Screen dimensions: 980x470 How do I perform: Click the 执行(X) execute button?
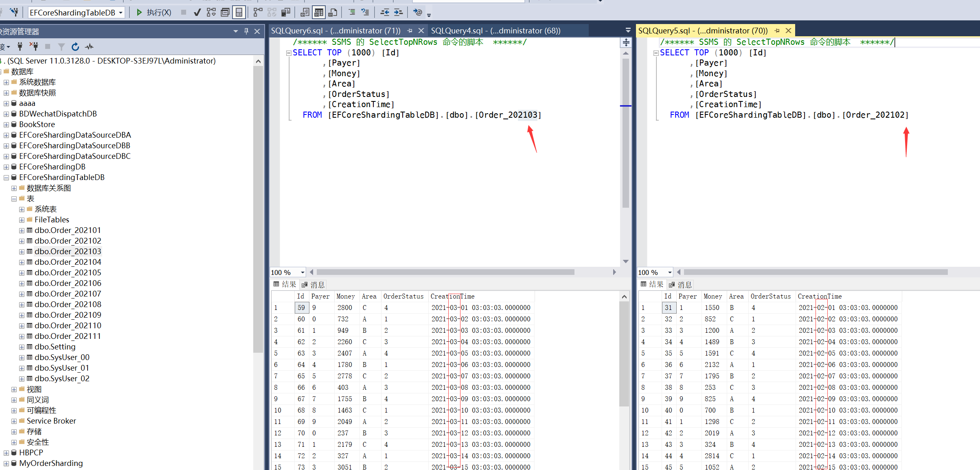[x=154, y=13]
